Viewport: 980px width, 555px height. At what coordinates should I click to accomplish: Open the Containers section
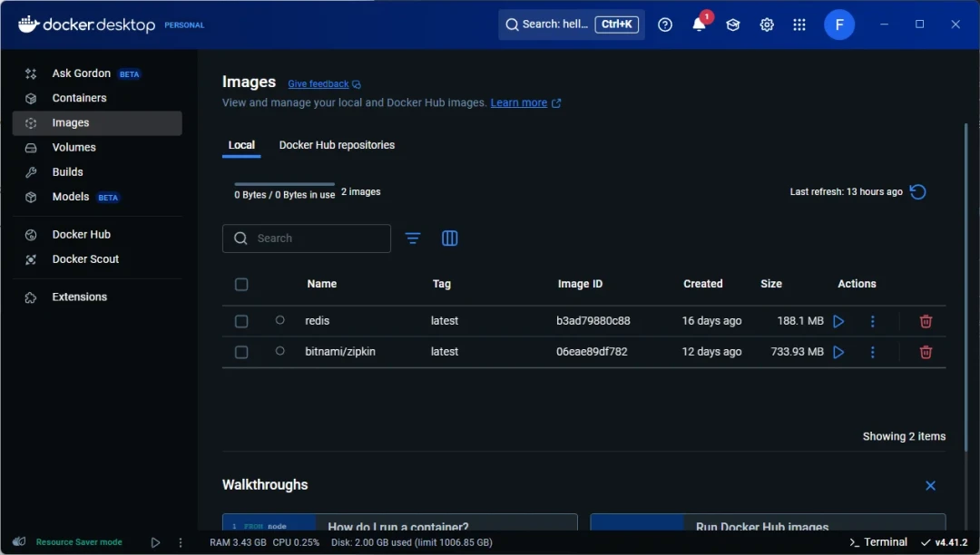click(x=97, y=98)
